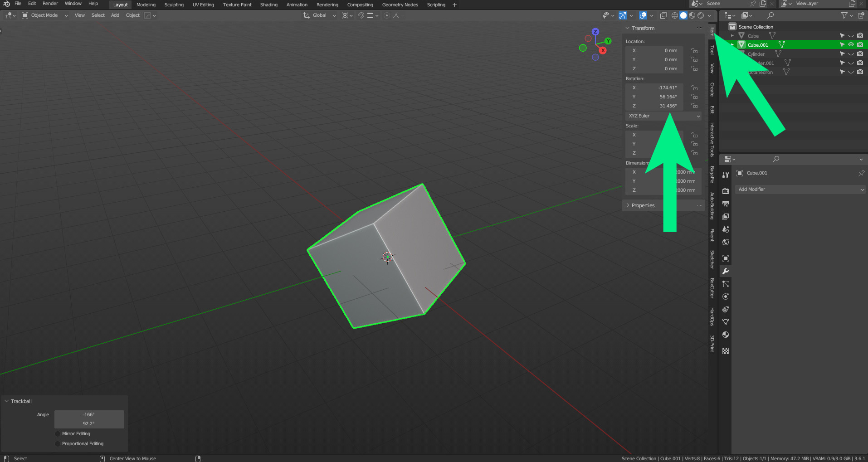Lock the X location with padlock icon
The image size is (868, 462).
click(694, 51)
